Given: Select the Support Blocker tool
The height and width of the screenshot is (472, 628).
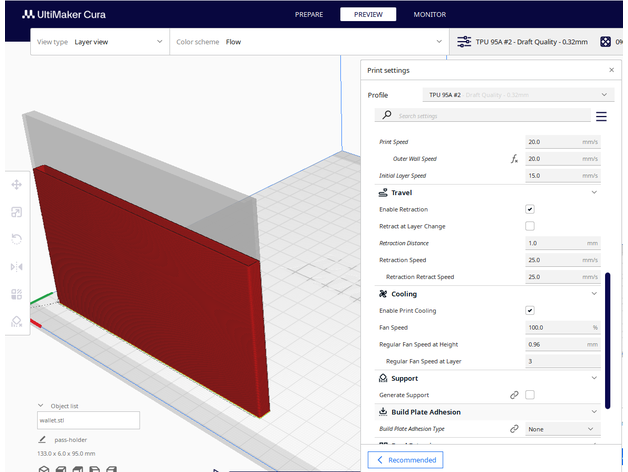Looking at the screenshot, I should (16, 321).
